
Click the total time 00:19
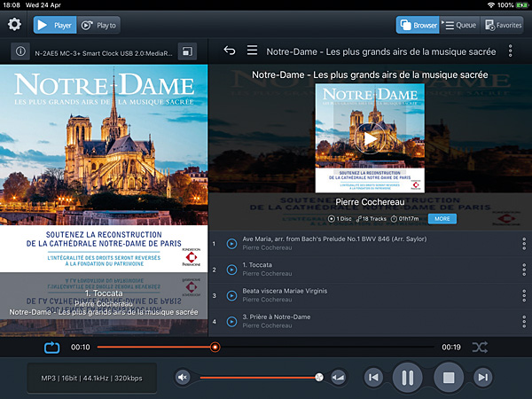[x=451, y=347]
